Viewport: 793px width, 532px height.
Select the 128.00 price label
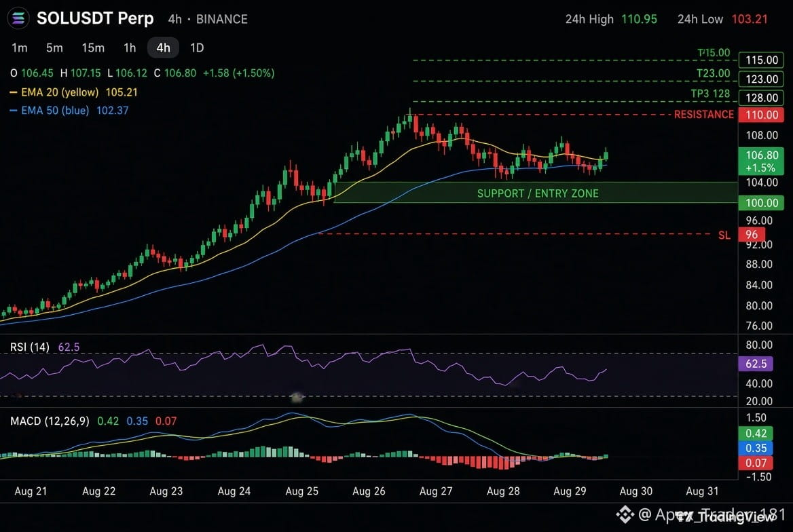click(x=761, y=98)
